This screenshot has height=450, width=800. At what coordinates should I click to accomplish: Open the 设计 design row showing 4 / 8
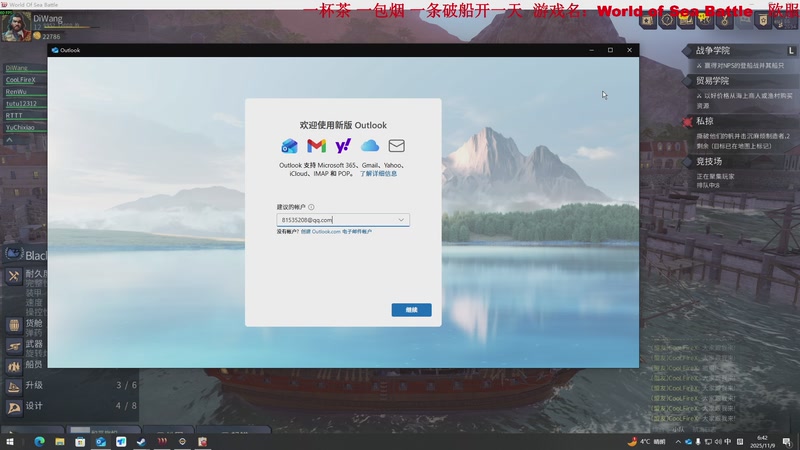point(71,406)
